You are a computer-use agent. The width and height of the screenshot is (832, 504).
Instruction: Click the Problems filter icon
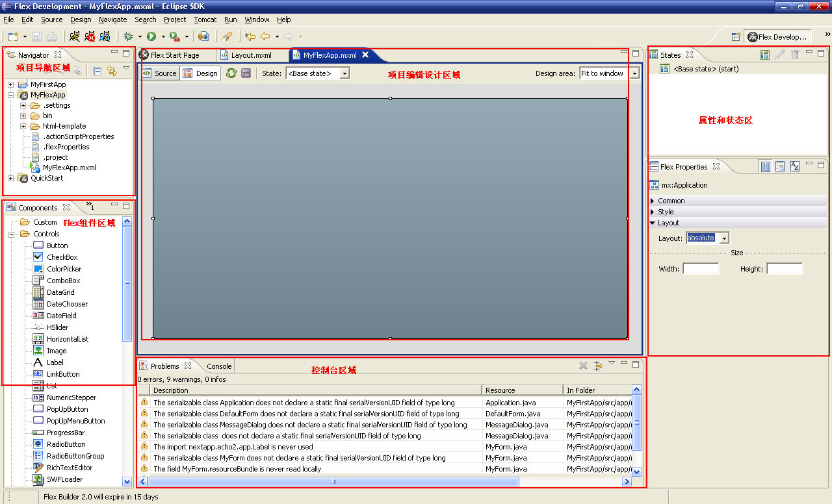[598, 366]
